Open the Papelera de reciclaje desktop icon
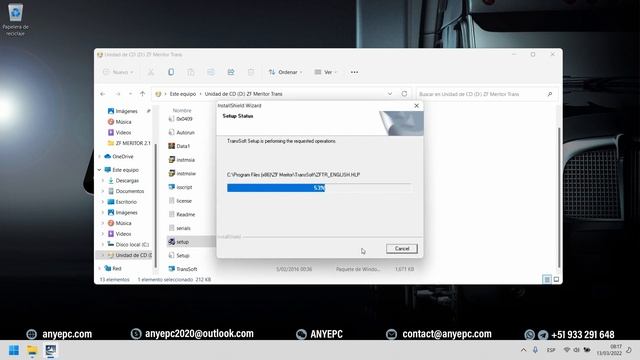 [16, 19]
